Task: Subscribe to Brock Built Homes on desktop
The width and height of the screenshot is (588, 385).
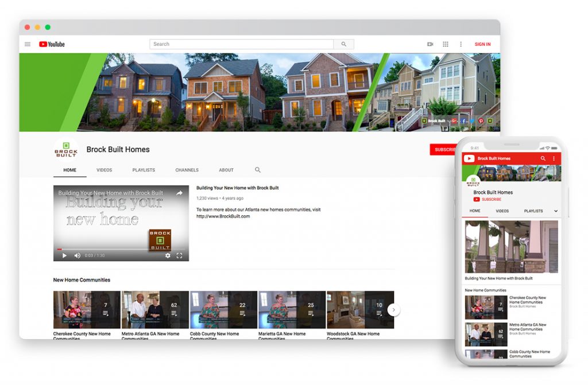Action: (x=443, y=150)
